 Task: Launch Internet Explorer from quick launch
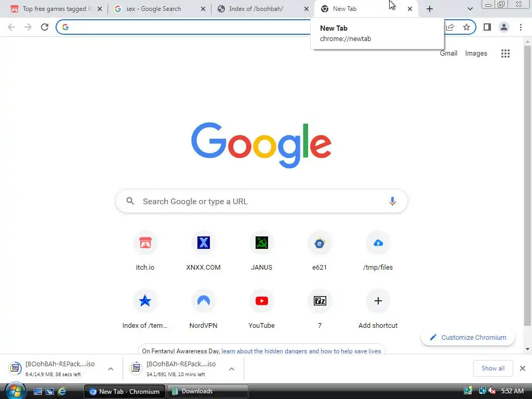(x=62, y=392)
